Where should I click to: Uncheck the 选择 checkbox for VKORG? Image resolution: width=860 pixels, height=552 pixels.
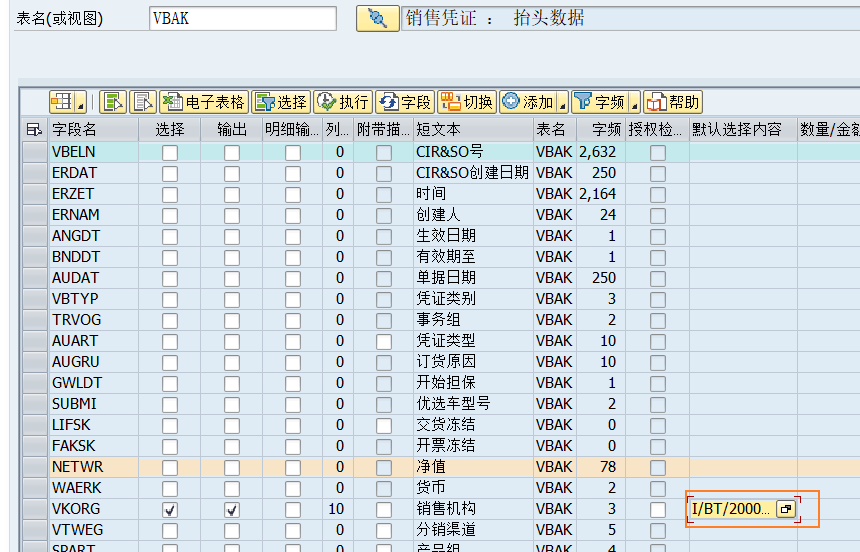pos(170,510)
